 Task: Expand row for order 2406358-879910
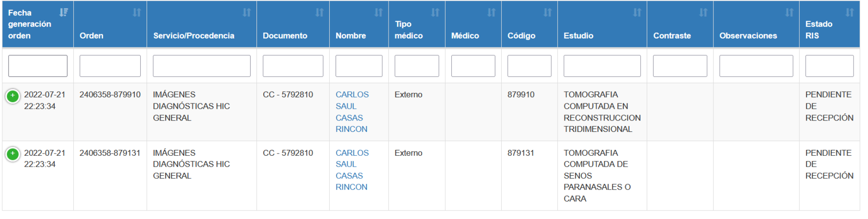pos(13,96)
